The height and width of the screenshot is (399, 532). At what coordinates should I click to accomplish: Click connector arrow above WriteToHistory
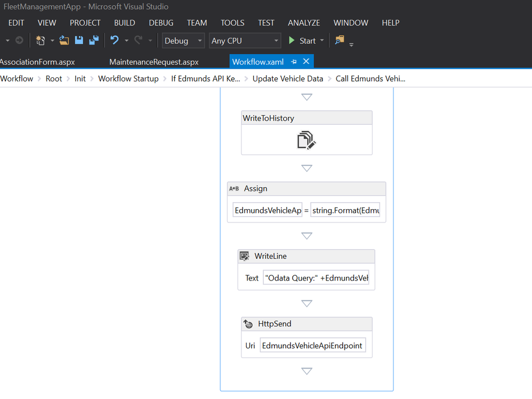(307, 97)
